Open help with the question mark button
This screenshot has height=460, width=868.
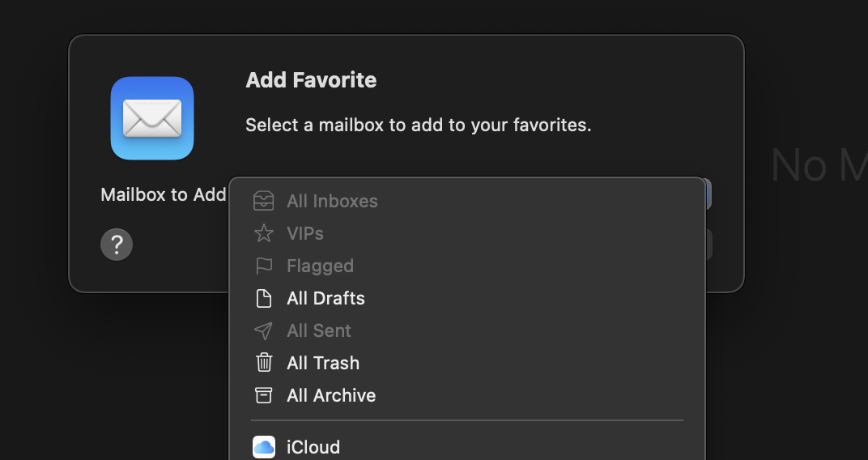pyautogui.click(x=117, y=245)
